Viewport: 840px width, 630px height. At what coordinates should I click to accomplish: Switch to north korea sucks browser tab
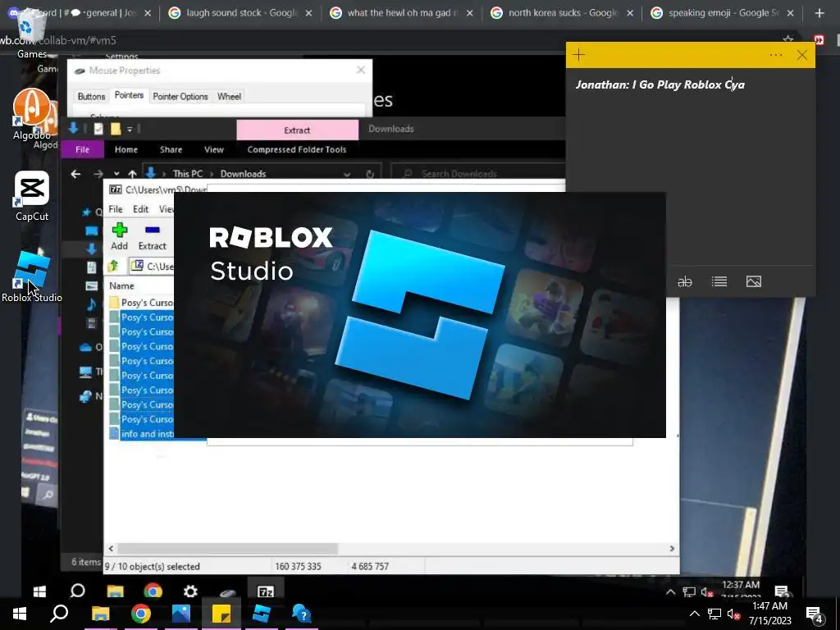pos(563,13)
